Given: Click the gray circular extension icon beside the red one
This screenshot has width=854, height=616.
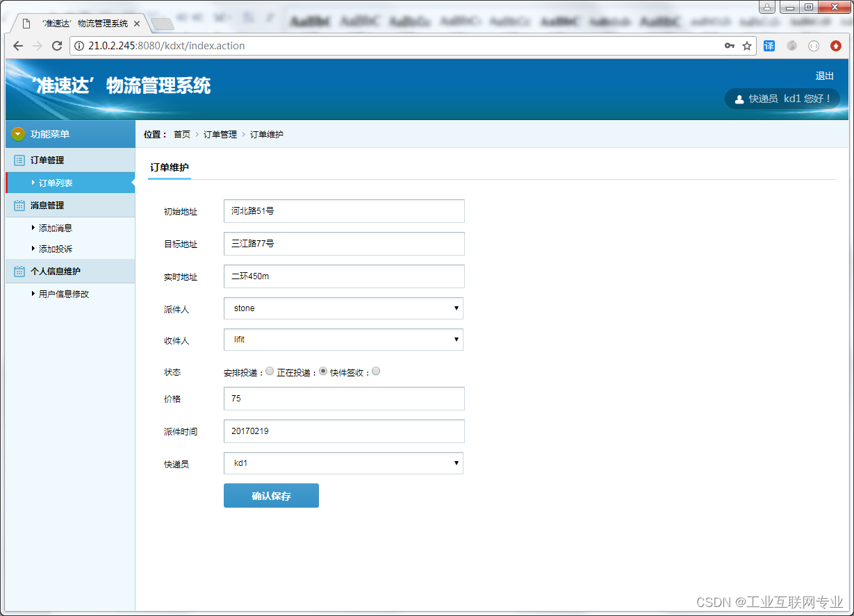Looking at the screenshot, I should [x=814, y=46].
